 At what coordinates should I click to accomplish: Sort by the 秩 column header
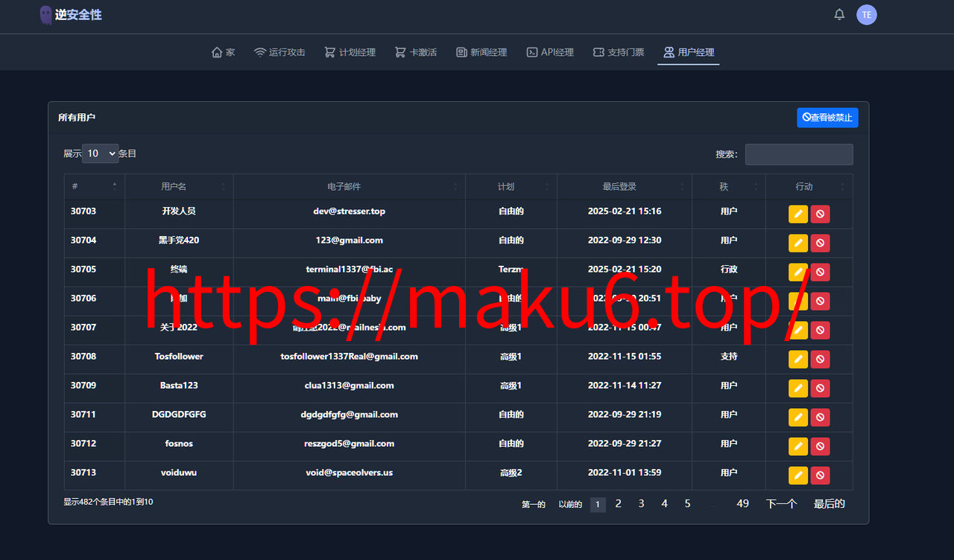coord(728,186)
